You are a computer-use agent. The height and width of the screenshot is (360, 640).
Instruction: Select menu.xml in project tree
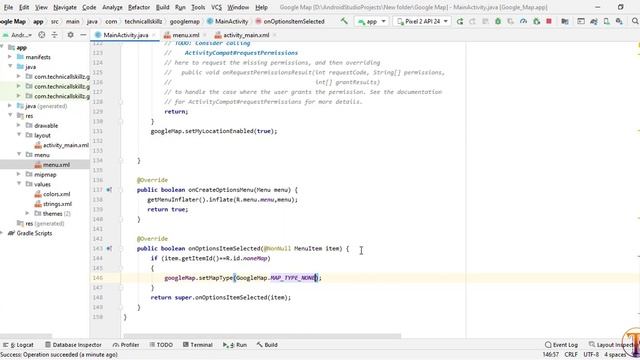52,164
